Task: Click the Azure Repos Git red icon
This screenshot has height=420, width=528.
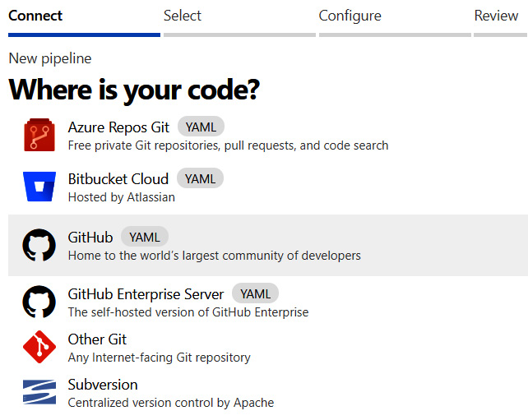Action: [39, 135]
